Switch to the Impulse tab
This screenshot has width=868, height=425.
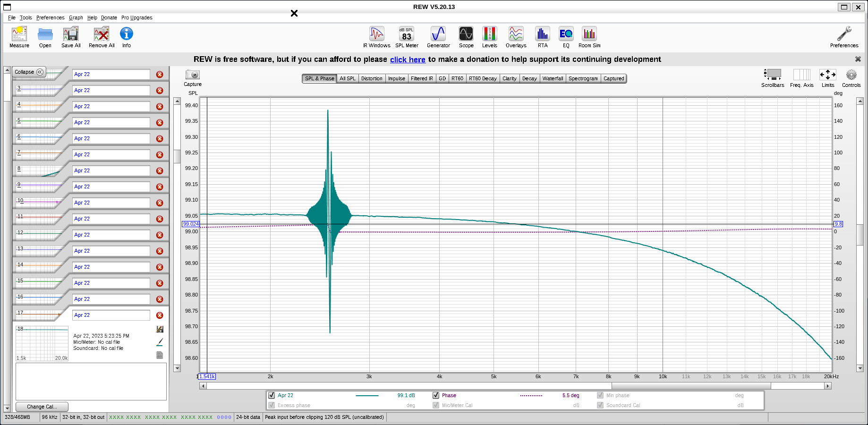point(397,78)
